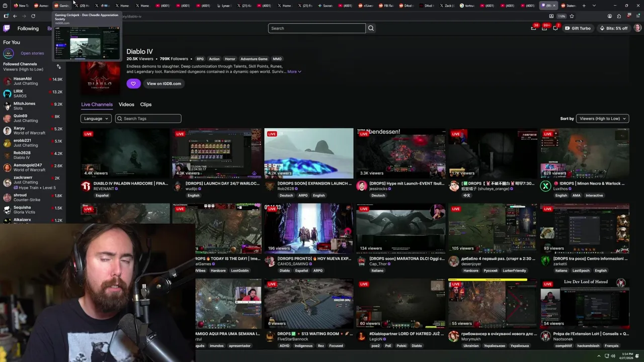Reload the page with the browser refresh button
Viewport: 644px width, 362px height.
tap(33, 16)
